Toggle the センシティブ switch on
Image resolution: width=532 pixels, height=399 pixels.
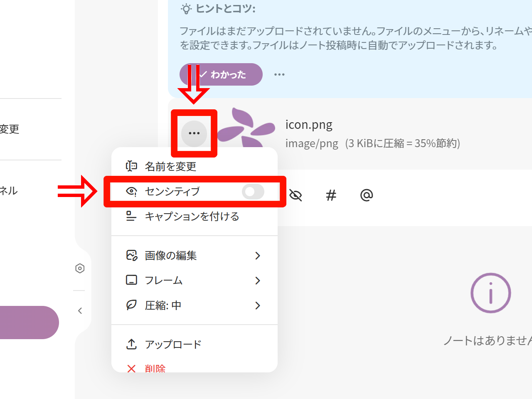point(253,192)
